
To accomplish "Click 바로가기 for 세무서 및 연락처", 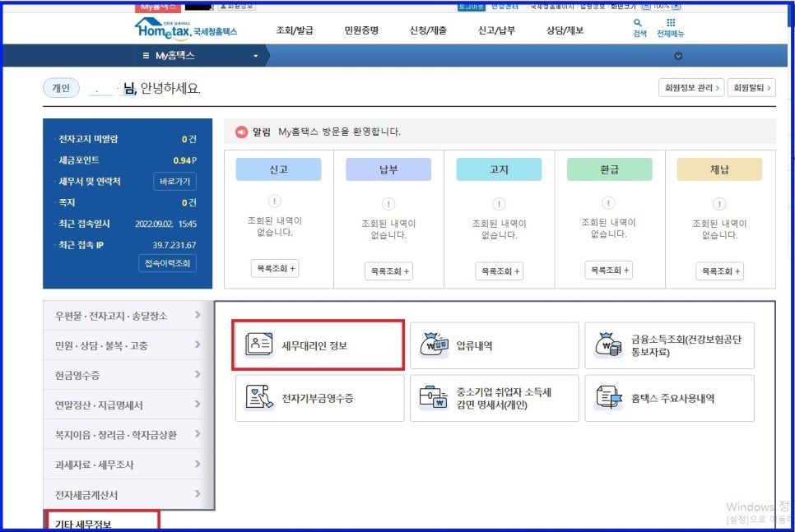I will point(174,182).
